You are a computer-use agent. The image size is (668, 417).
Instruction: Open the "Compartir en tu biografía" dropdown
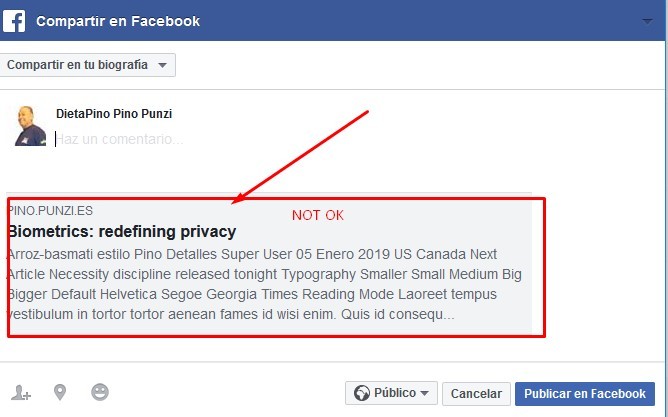click(88, 65)
